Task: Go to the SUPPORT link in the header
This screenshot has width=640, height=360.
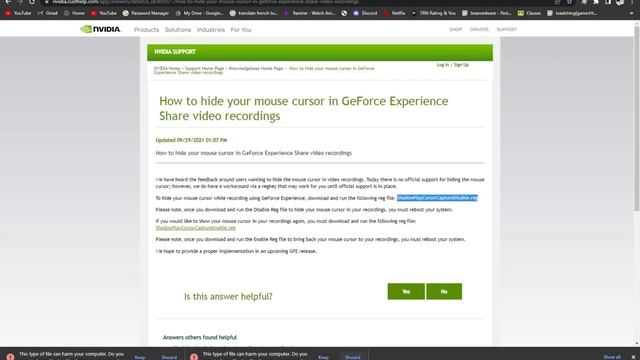Action: tap(507, 29)
